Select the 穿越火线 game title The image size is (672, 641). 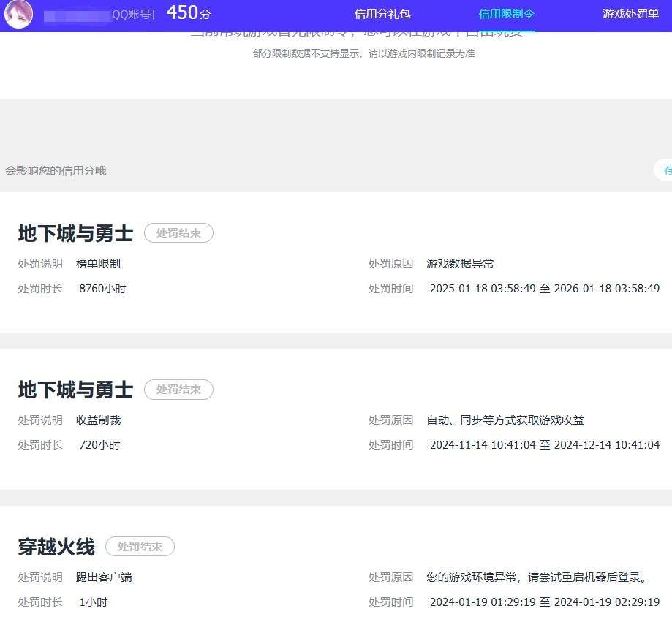click(56, 547)
